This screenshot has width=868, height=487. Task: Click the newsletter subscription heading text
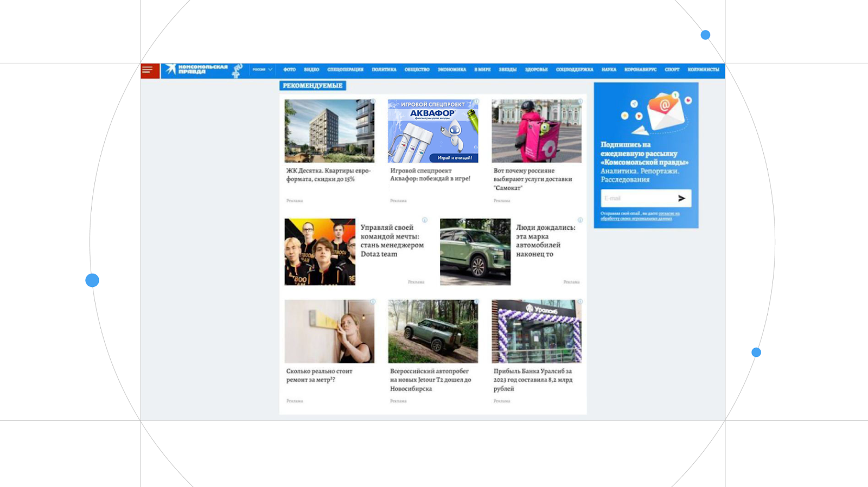tap(644, 153)
